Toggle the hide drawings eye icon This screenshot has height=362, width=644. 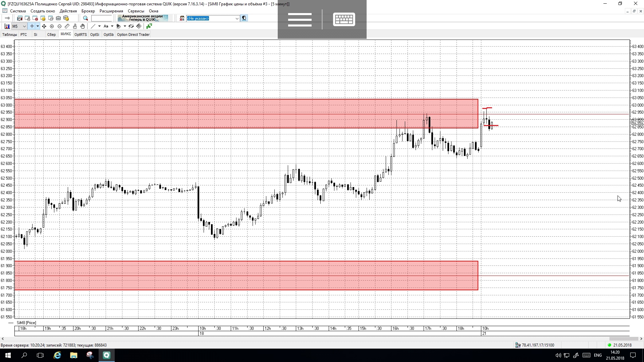click(131, 26)
